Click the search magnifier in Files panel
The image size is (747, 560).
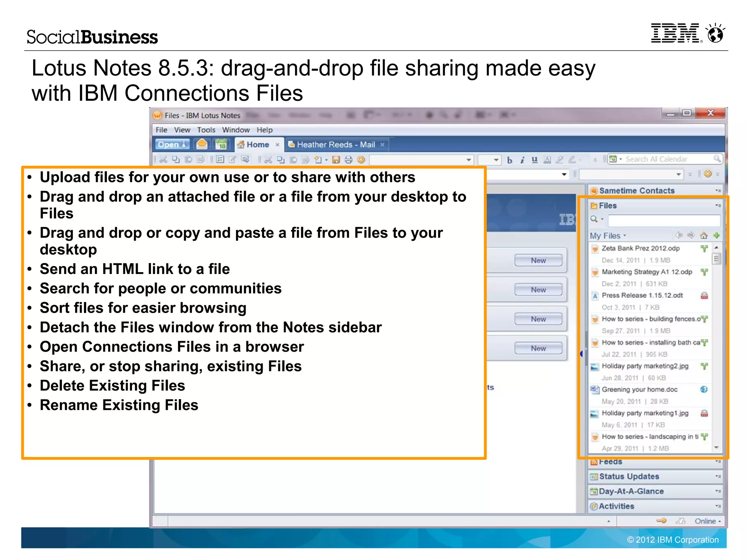click(x=594, y=219)
